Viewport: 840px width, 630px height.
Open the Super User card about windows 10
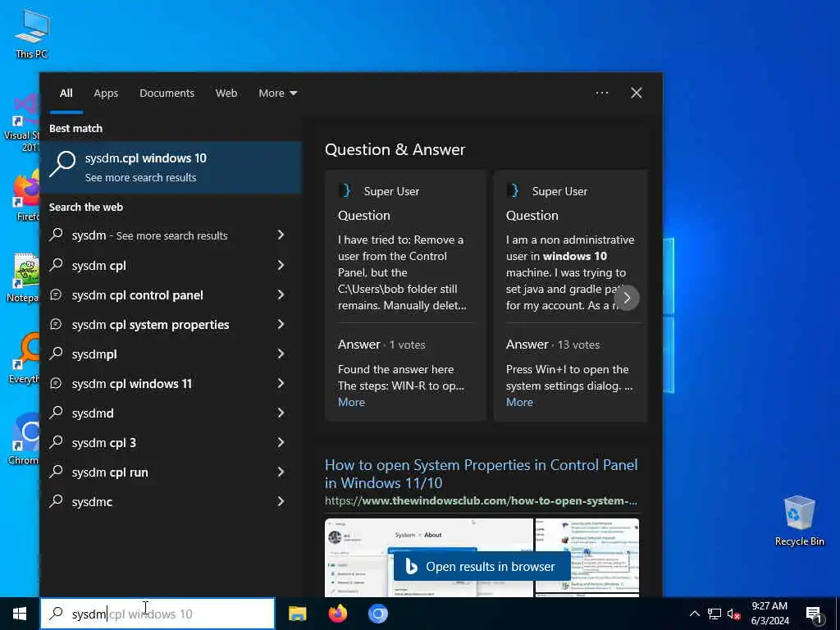click(x=571, y=295)
